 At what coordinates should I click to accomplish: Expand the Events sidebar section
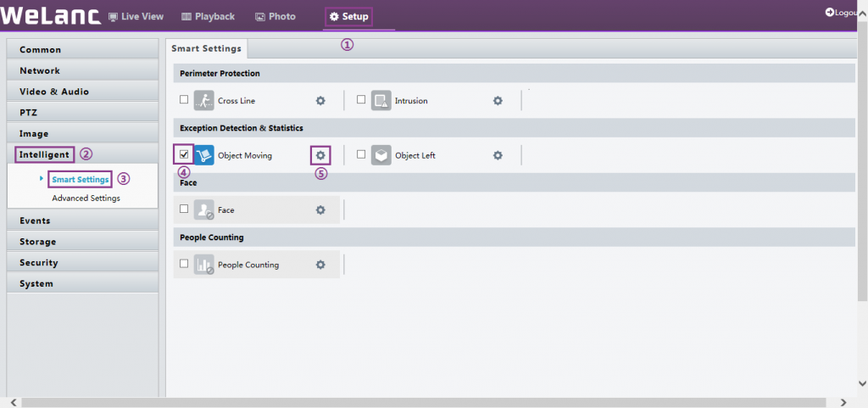tap(82, 221)
